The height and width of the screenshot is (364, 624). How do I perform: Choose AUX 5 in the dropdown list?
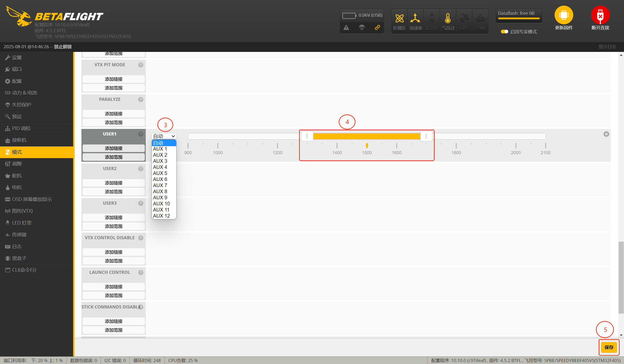160,173
